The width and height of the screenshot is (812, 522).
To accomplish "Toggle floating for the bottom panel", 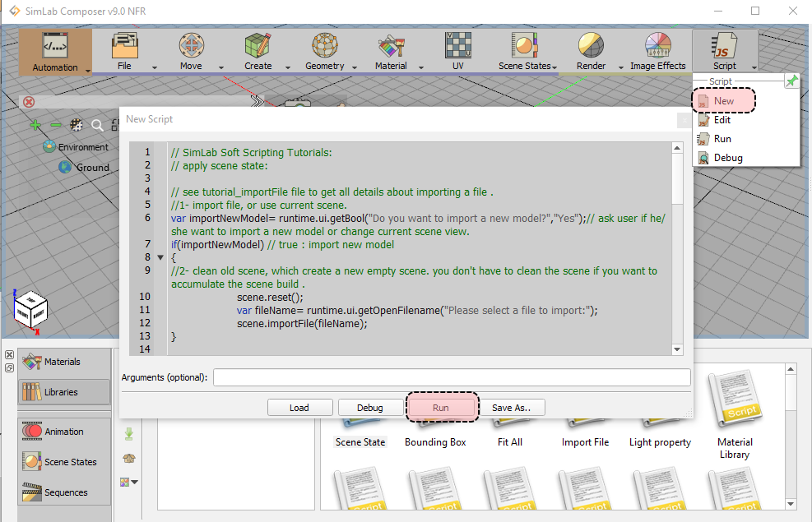I will coord(9,367).
